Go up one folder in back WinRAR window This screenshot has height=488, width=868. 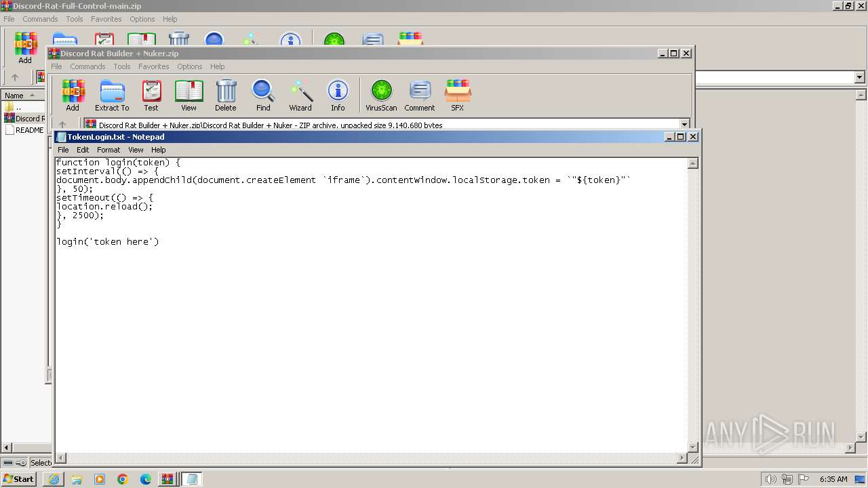click(x=15, y=77)
